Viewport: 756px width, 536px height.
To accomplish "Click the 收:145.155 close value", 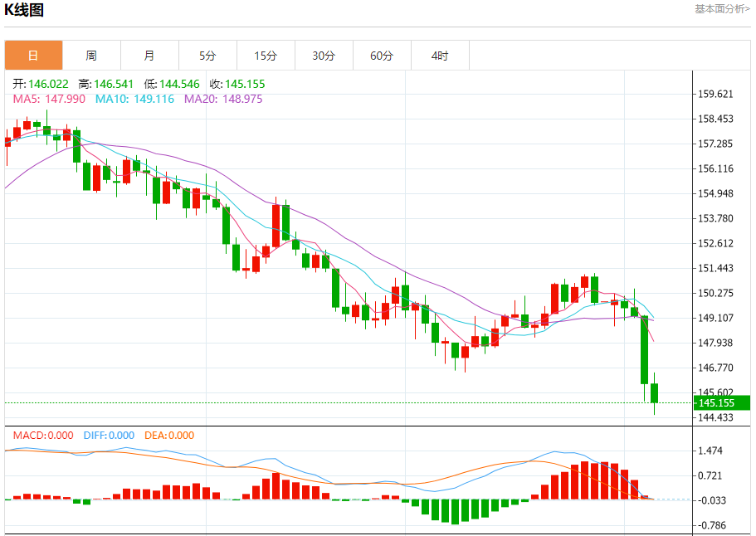I will point(237,84).
